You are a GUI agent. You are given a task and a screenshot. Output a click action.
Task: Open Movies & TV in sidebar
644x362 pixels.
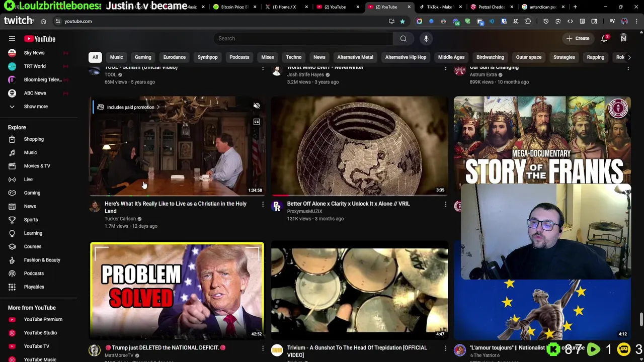37,166
